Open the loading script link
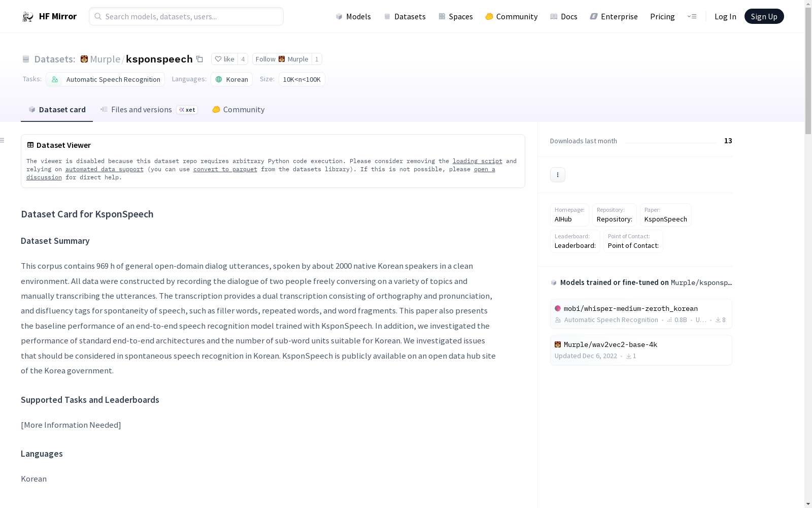The height and width of the screenshot is (508, 812). pos(478,161)
